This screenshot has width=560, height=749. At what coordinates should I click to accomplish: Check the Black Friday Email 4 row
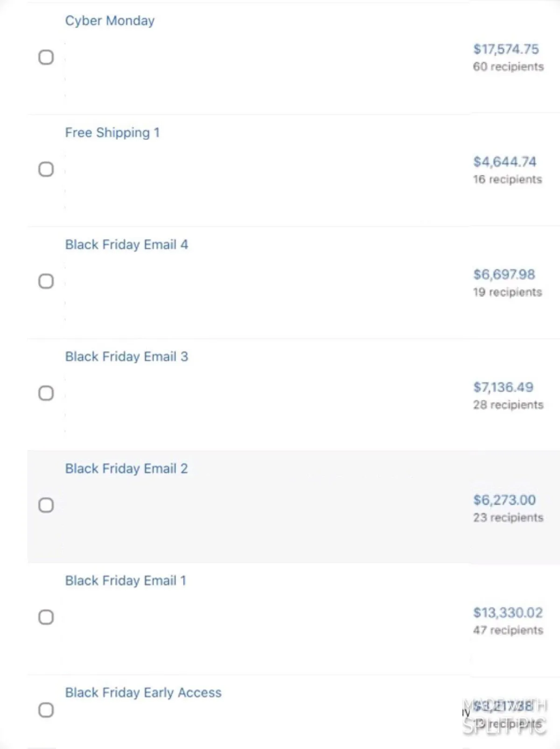(x=46, y=281)
